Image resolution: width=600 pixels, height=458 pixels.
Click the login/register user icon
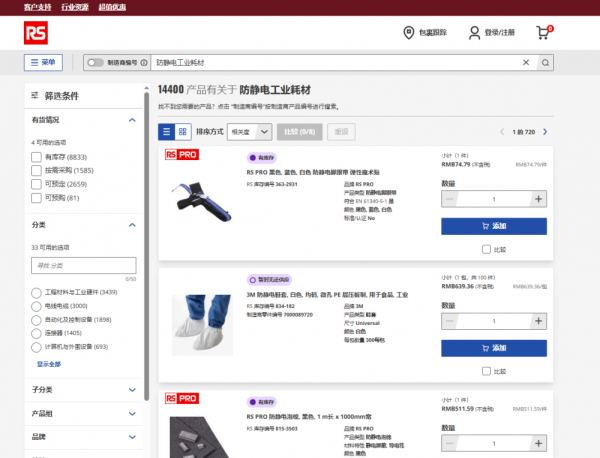474,33
